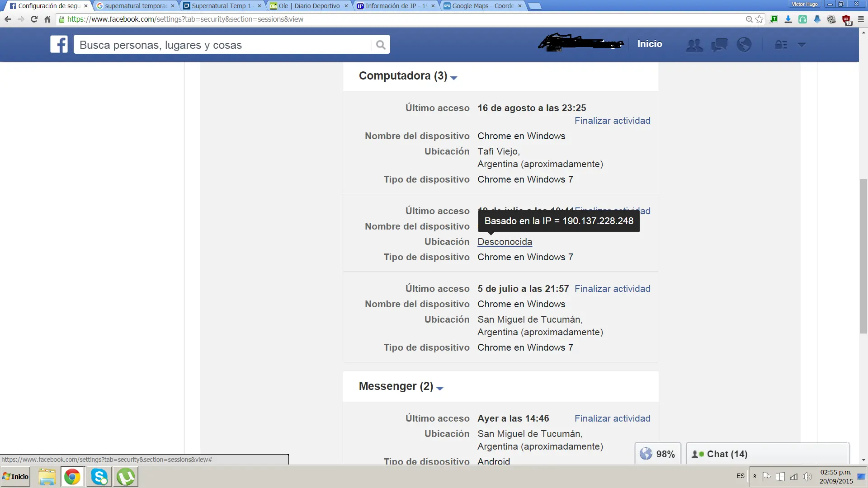Click the Facebook logo icon

coord(59,44)
